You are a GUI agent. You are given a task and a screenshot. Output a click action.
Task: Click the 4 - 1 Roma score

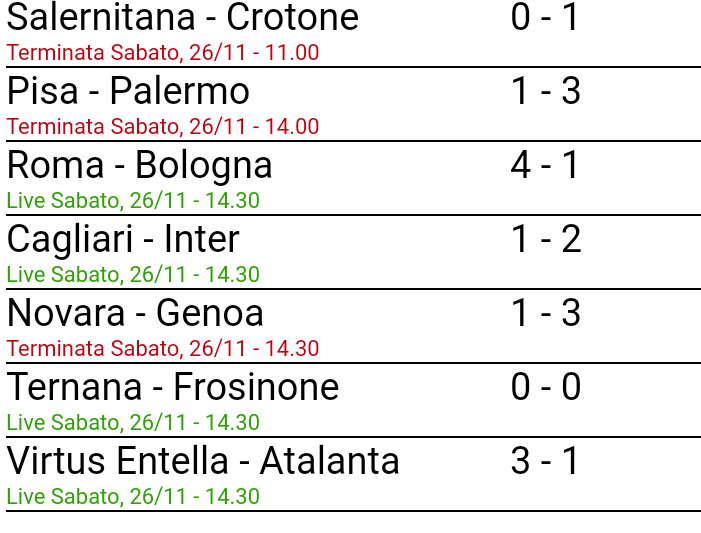tap(545, 166)
